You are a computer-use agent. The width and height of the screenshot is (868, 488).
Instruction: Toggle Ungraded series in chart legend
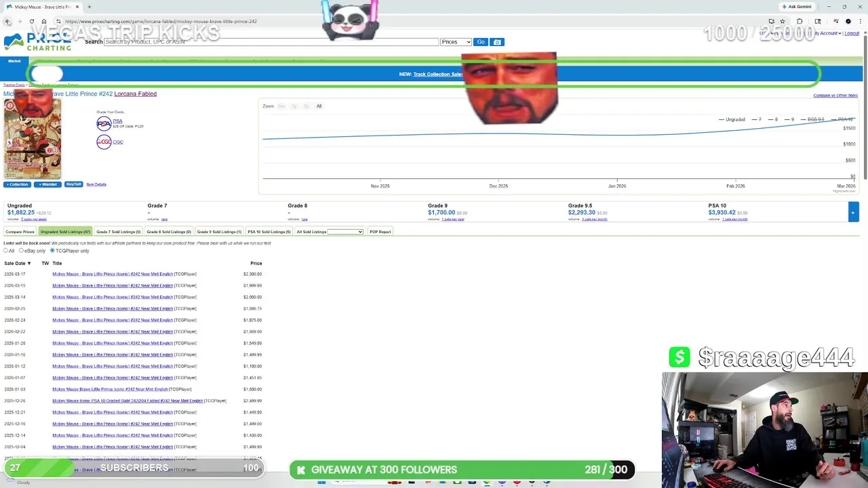click(x=732, y=119)
